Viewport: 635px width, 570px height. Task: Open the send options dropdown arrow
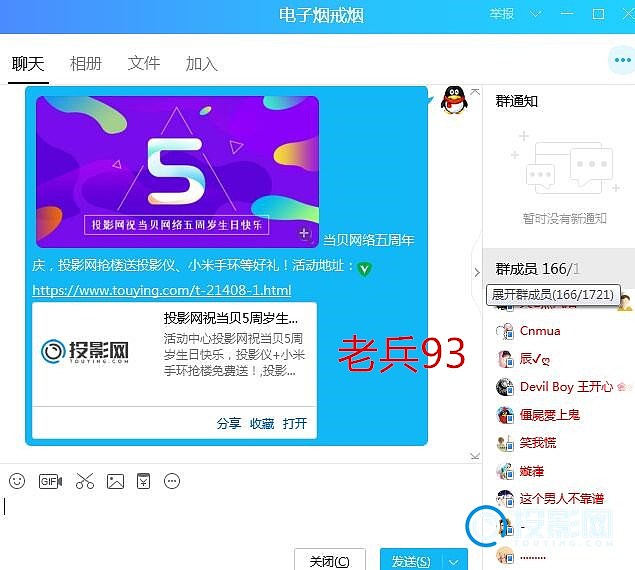(454, 561)
